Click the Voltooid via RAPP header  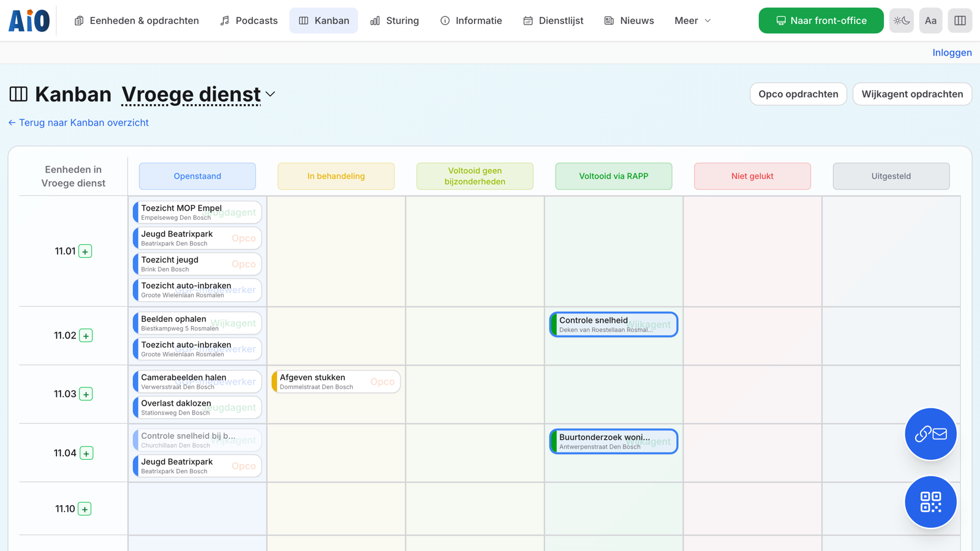coord(613,176)
